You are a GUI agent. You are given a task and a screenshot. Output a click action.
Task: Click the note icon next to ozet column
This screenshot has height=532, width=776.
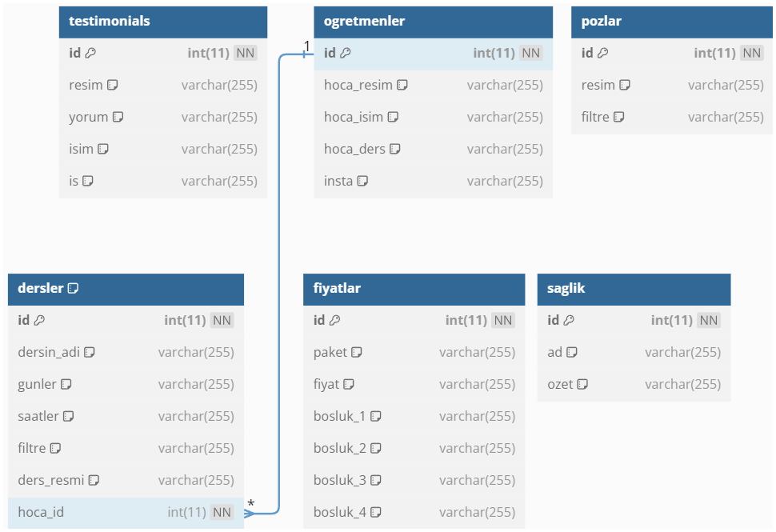click(582, 385)
